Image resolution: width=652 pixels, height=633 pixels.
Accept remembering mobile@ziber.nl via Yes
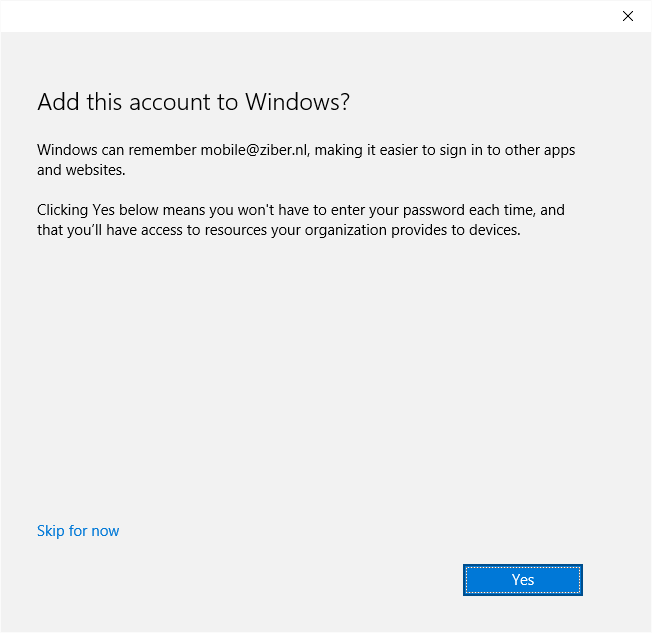point(523,580)
